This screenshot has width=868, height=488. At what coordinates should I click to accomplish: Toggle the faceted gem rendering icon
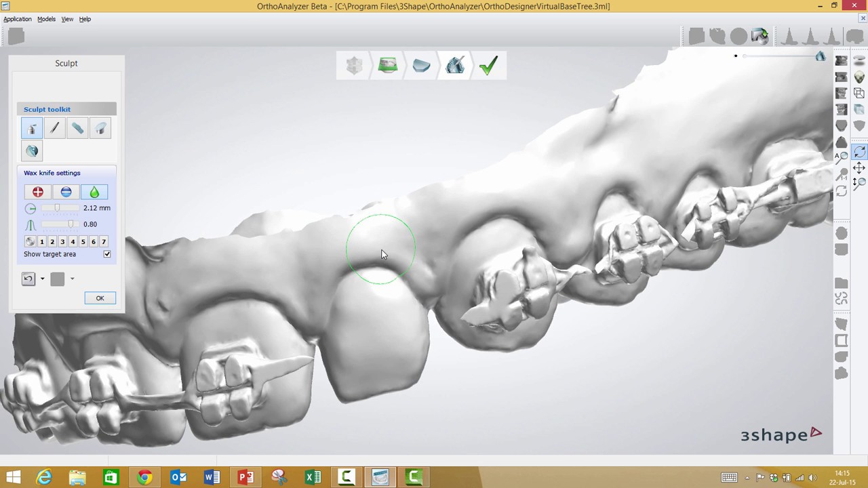point(859,77)
